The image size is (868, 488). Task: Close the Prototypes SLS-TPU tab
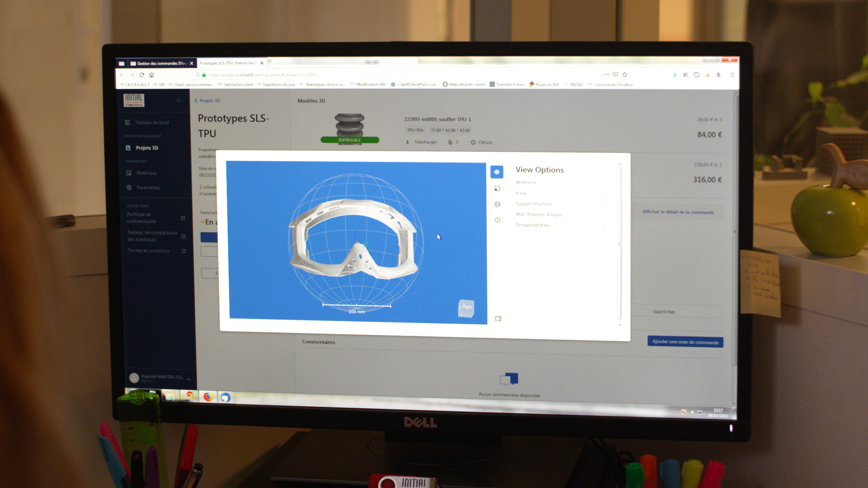click(262, 63)
